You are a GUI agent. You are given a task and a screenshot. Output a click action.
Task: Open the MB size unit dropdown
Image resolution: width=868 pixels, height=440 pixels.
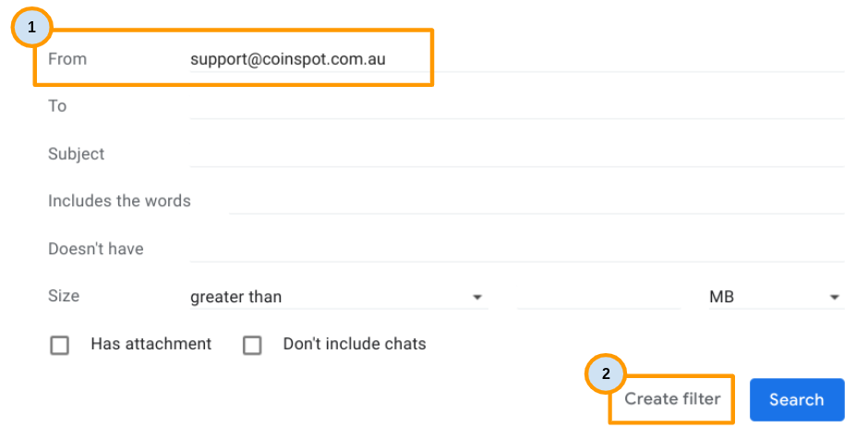pos(774,297)
